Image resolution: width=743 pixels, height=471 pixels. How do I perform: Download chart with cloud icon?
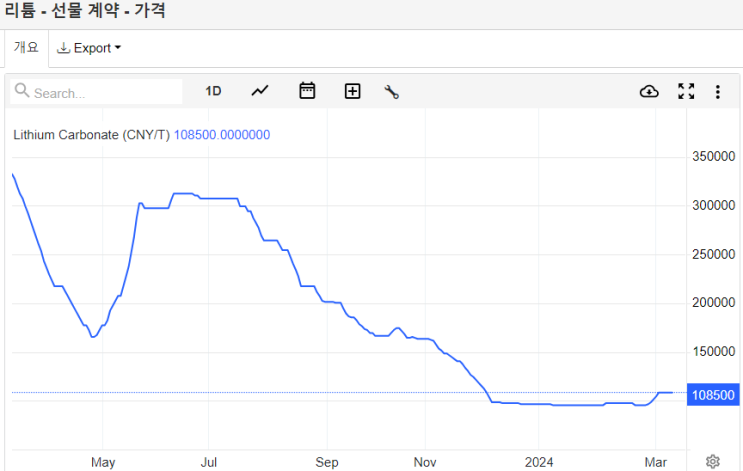tap(649, 91)
